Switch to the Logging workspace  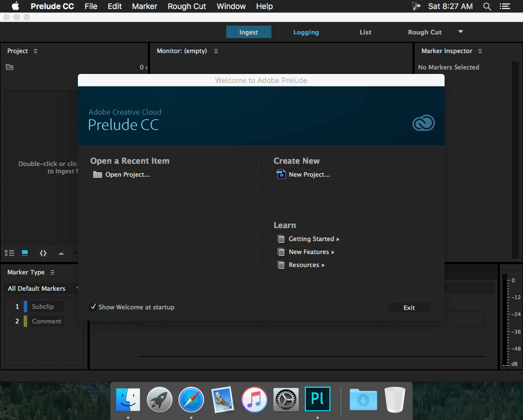coord(306,32)
